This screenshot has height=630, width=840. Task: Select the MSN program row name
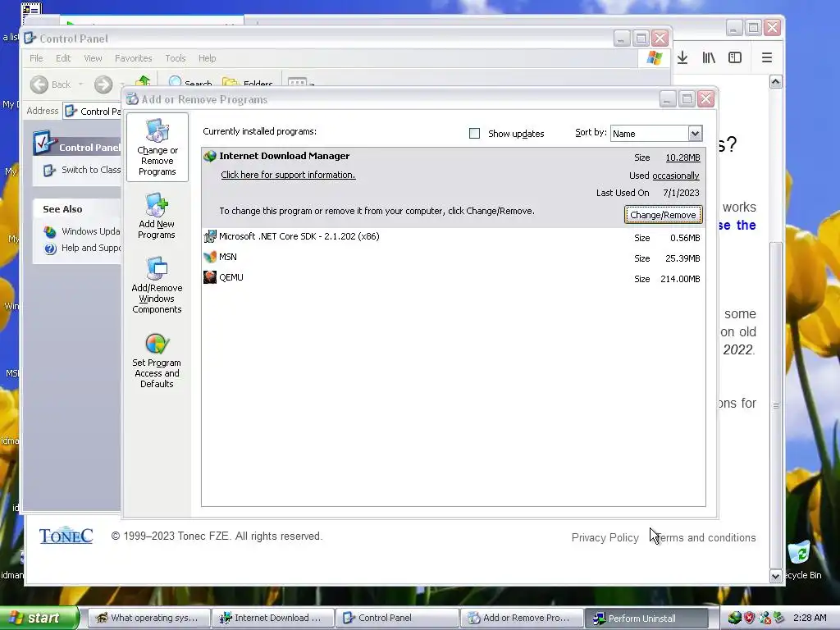pyautogui.click(x=228, y=257)
